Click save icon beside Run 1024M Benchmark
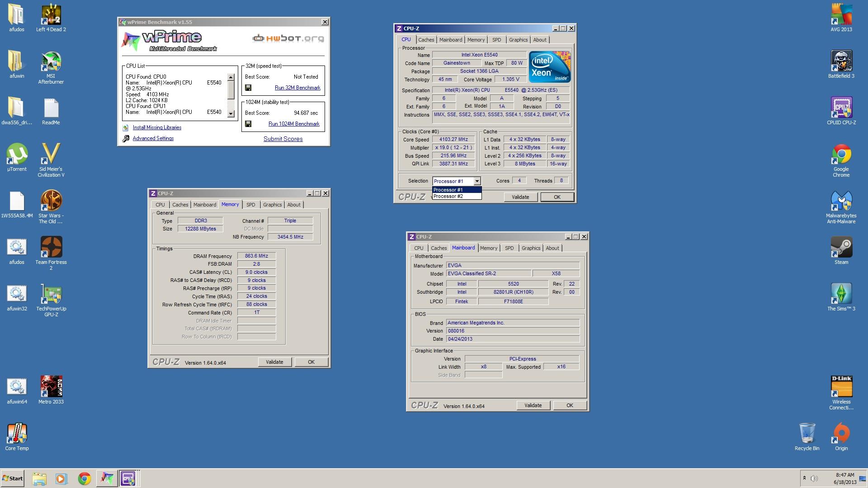This screenshot has width=868, height=488. click(x=248, y=124)
